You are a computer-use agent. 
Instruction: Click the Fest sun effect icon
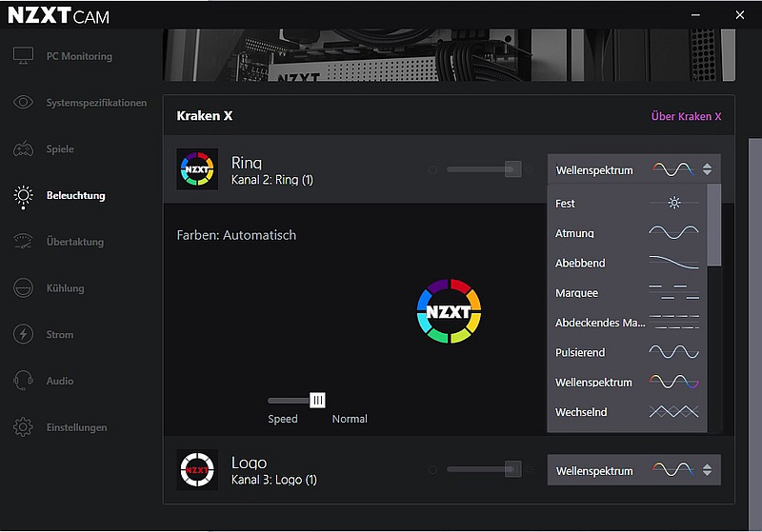pos(674,203)
